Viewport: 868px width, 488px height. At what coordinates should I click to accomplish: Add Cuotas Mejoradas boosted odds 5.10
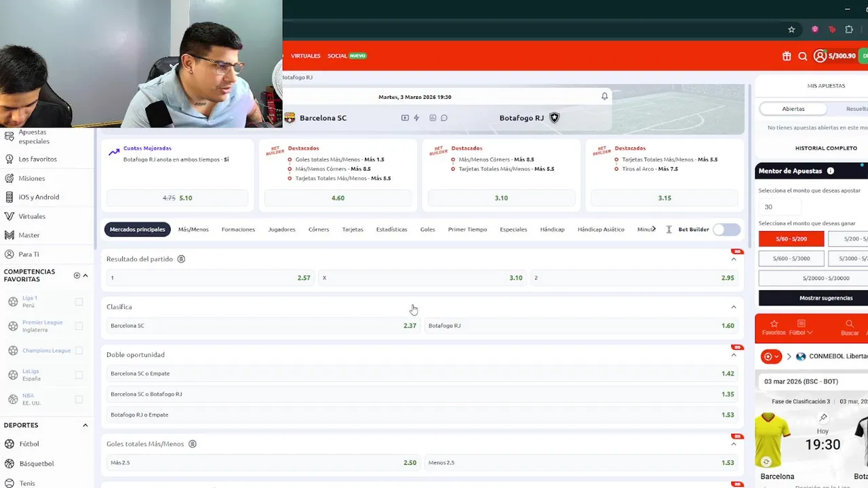178,198
